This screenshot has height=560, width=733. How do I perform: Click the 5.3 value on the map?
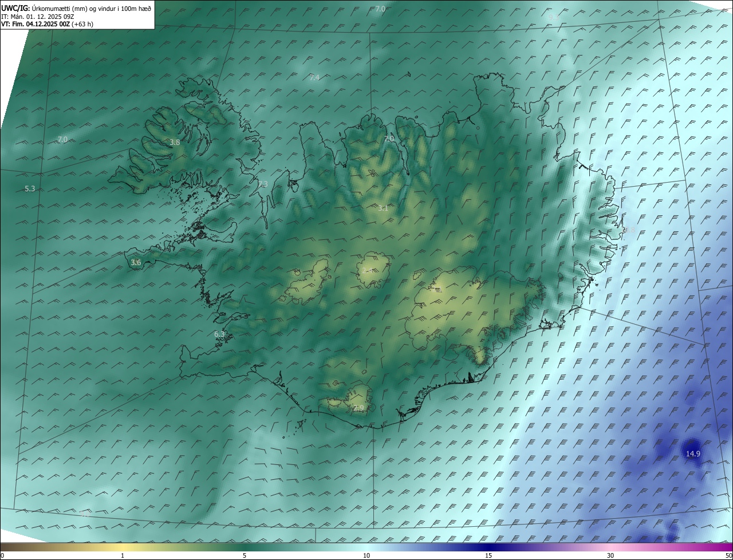pos(30,188)
